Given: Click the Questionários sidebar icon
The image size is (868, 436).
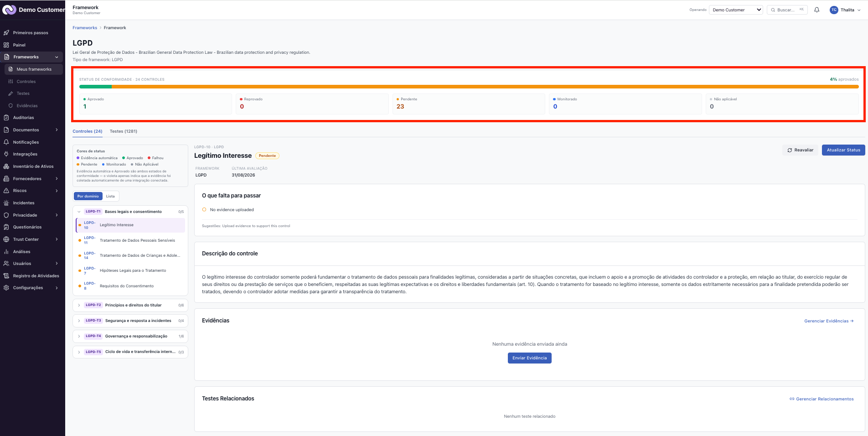Looking at the screenshot, I should pyautogui.click(x=6, y=227).
